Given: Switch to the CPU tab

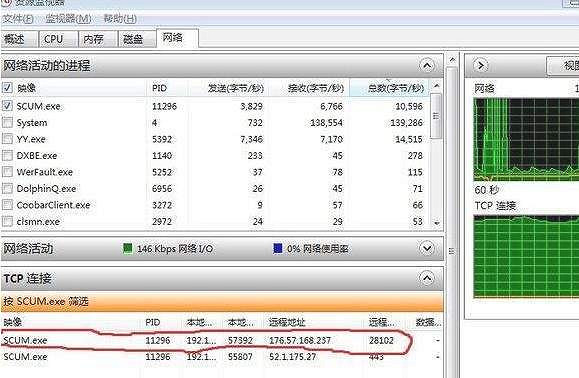Looking at the screenshot, I should [58, 39].
